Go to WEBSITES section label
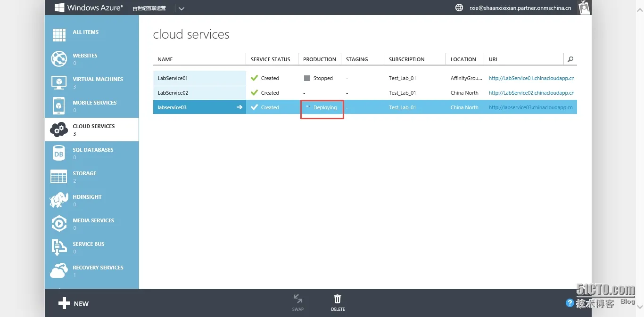 (x=85, y=56)
